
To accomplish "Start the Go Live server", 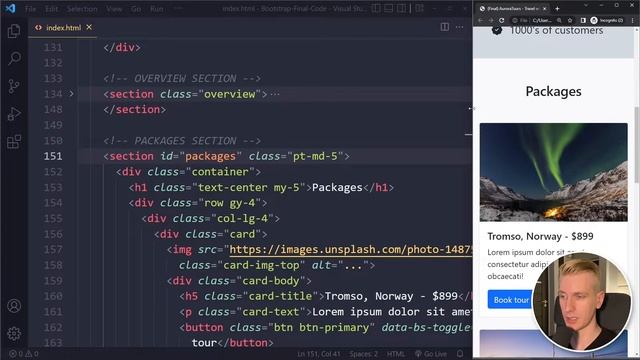I will 431,354.
